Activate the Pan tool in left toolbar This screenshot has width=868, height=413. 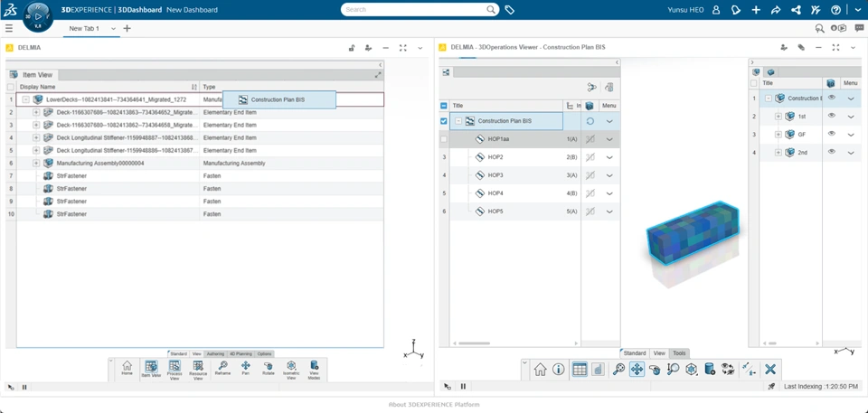(x=246, y=369)
